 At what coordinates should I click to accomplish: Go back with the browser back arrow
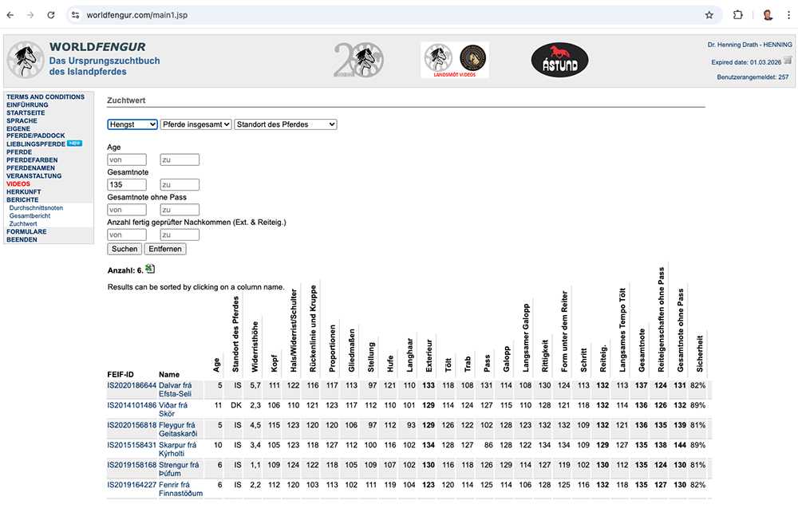(10, 15)
